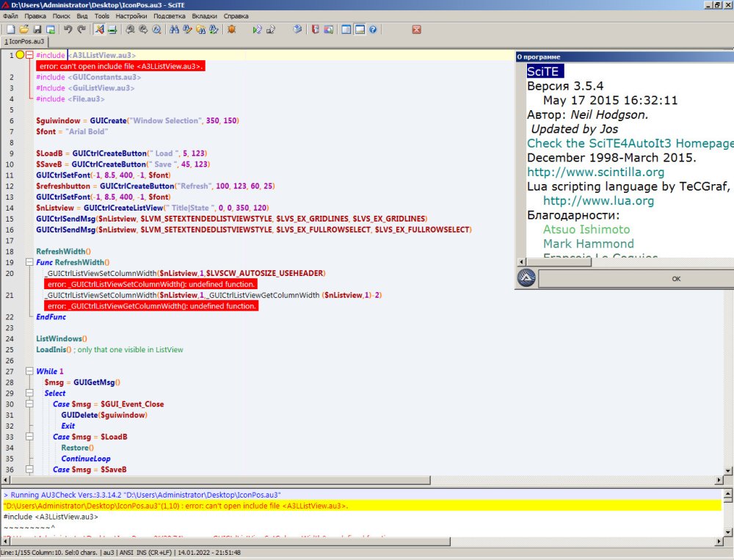Collapse the Case $LoadB fold on line 33
The image size is (734, 560).
coord(29,437)
